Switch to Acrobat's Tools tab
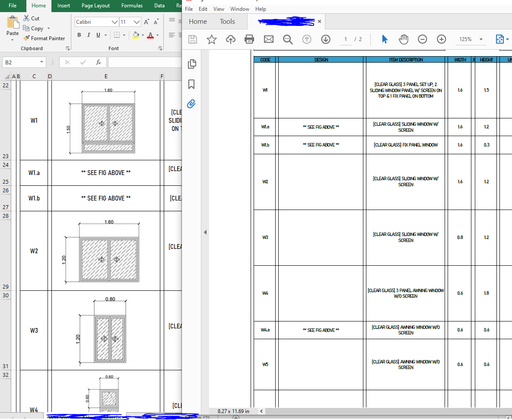 [227, 21]
